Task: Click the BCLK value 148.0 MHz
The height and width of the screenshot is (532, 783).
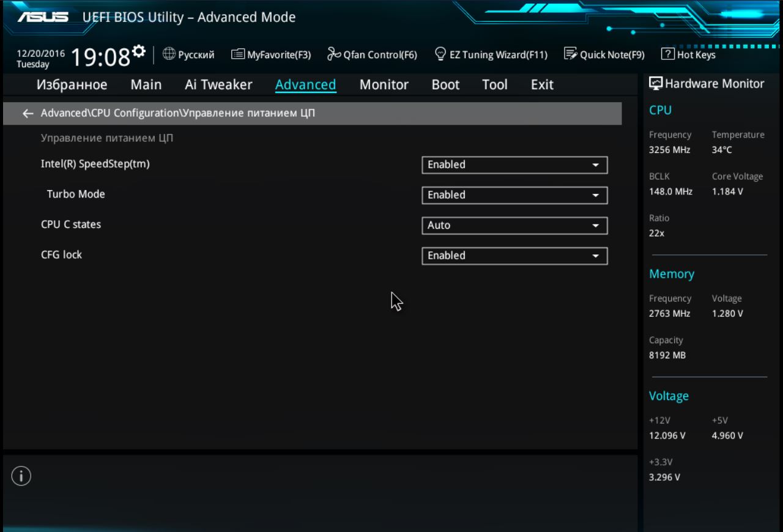Action: (x=671, y=191)
